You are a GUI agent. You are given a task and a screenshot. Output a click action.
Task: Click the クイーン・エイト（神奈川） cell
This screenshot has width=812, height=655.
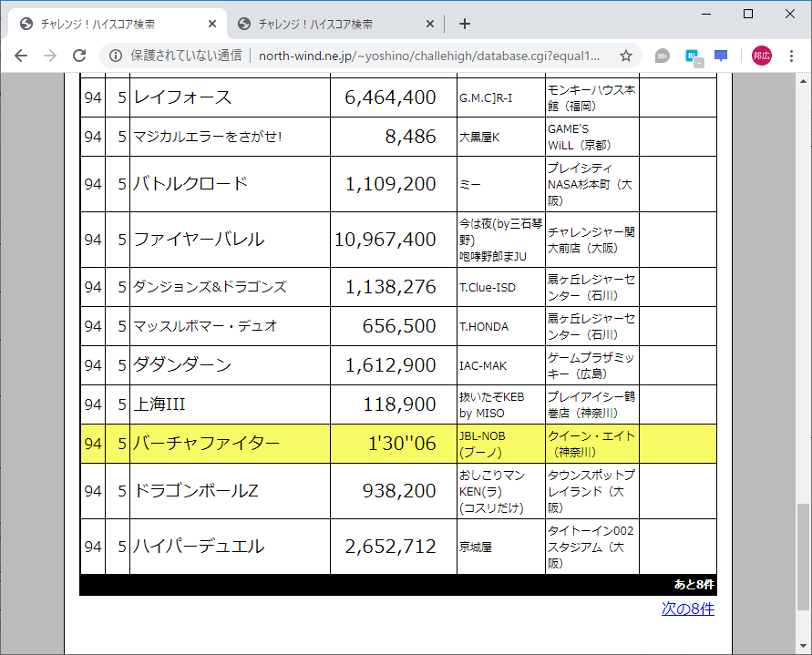pyautogui.click(x=591, y=445)
